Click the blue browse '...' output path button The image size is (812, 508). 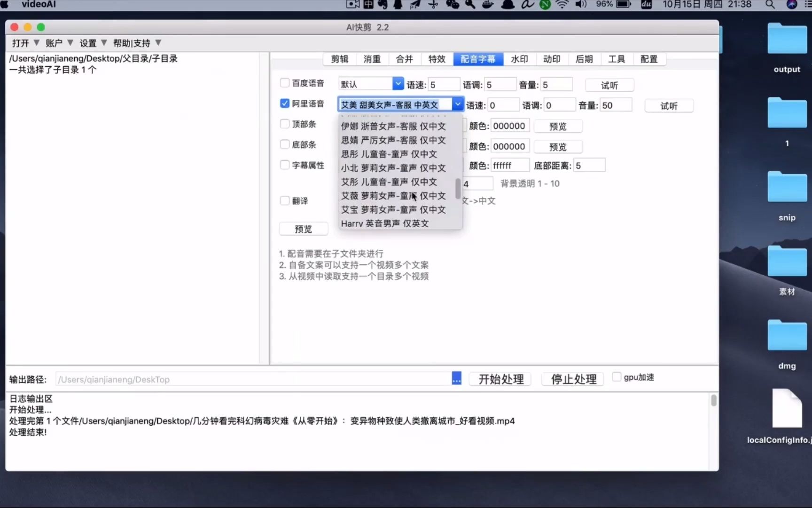[456, 379]
